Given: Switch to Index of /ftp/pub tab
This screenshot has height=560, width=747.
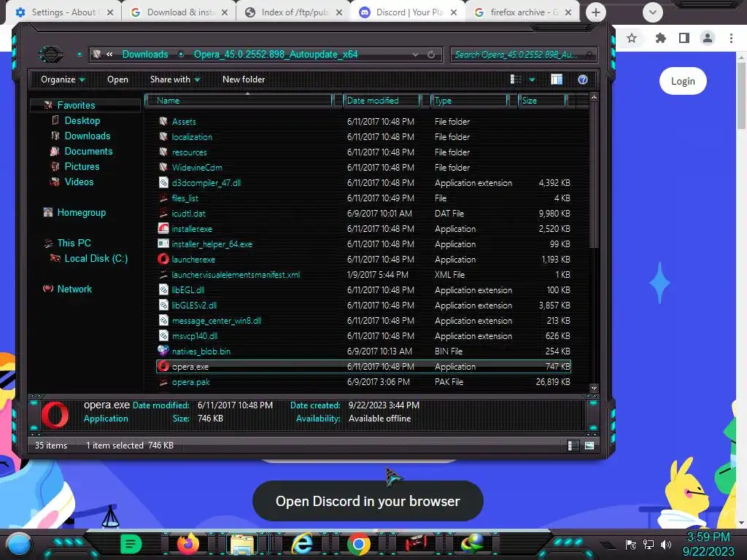Looking at the screenshot, I should [294, 12].
